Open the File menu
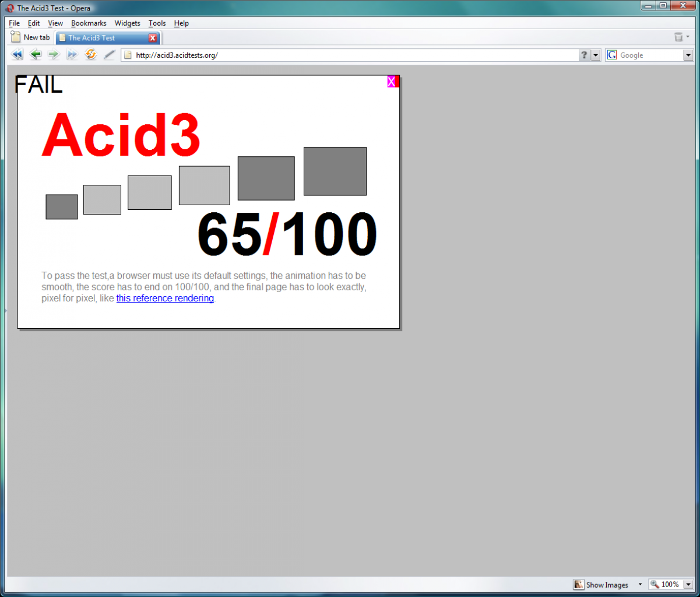 [x=14, y=23]
